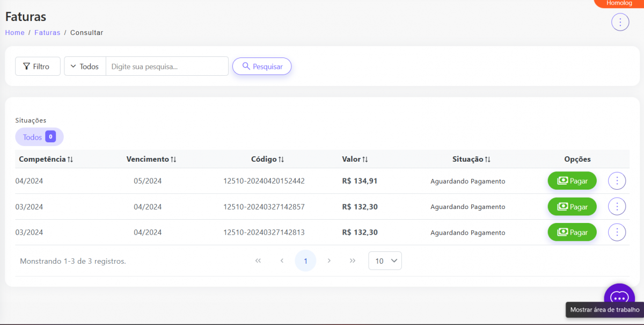This screenshot has width=644, height=325.
Task: Click the Faturas breadcrumb link
Action: [47, 33]
